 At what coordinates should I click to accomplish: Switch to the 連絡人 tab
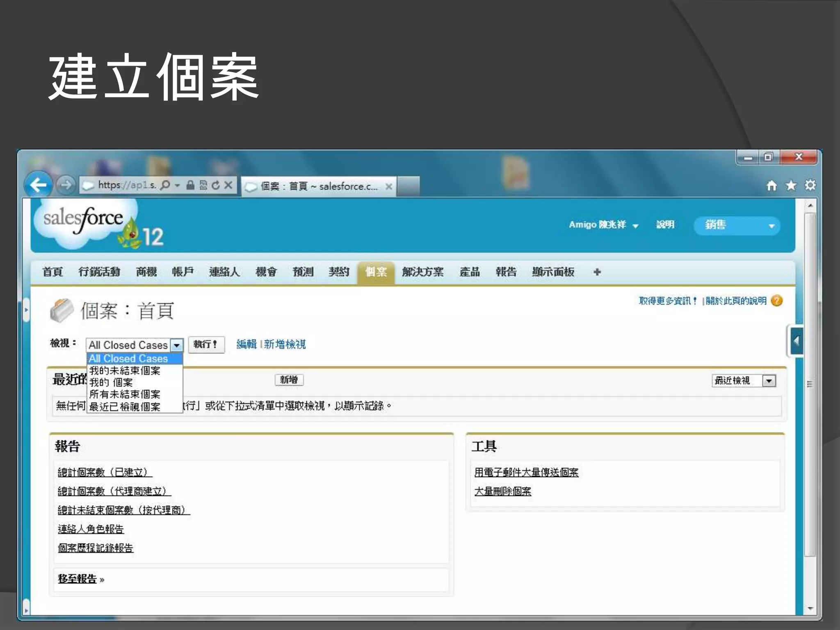coord(224,272)
